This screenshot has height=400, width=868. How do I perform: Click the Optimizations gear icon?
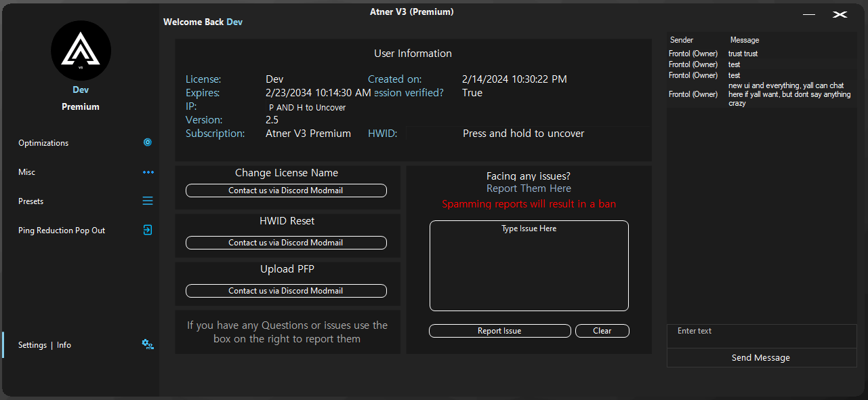click(x=147, y=143)
